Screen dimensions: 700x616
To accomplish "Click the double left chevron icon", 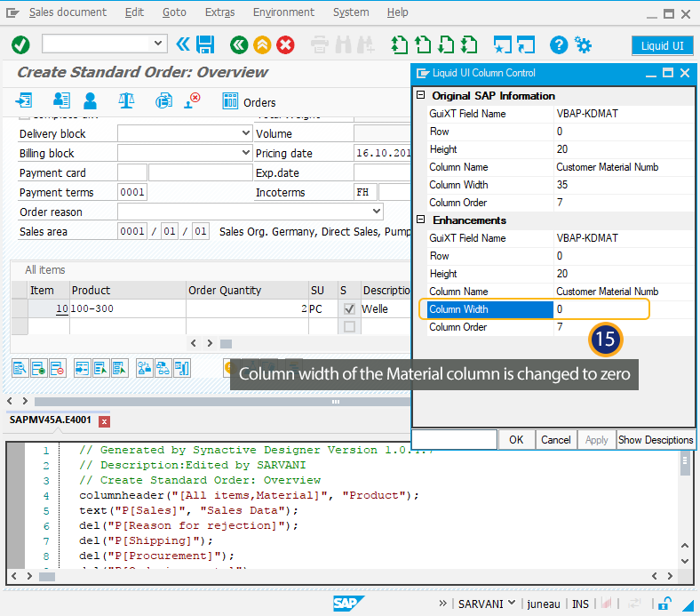I will point(183,44).
